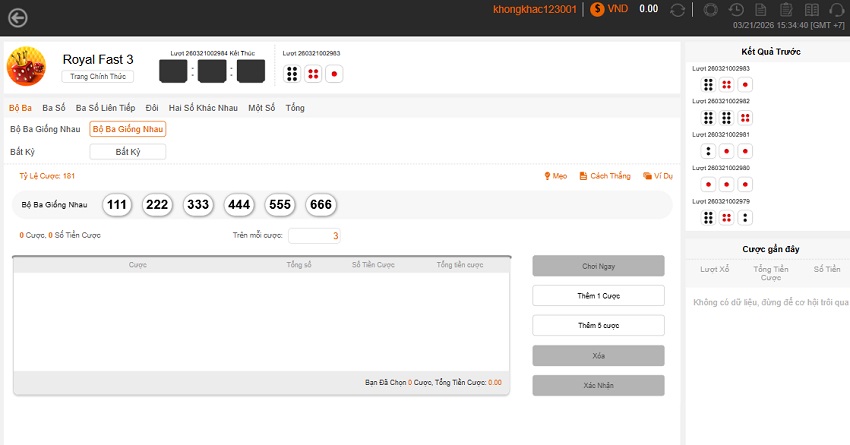Click Lượt 260321002982 in previous results
The image size is (850, 445).
coord(721,101)
